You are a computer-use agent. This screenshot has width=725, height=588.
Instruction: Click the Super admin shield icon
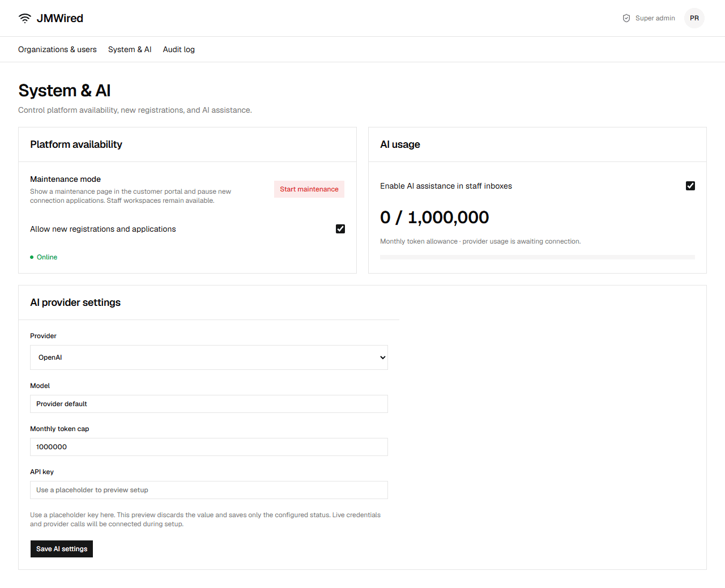(x=626, y=18)
